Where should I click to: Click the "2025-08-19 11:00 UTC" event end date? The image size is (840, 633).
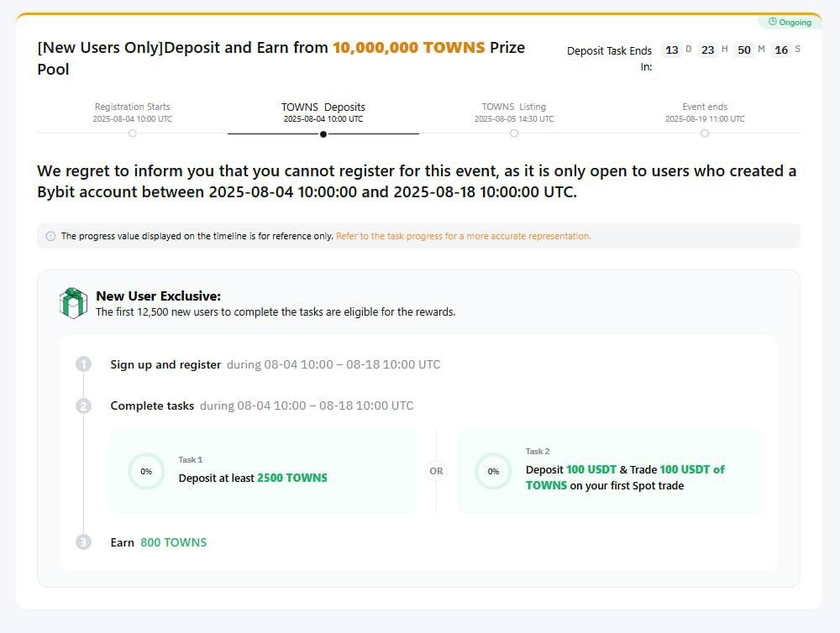tap(705, 119)
